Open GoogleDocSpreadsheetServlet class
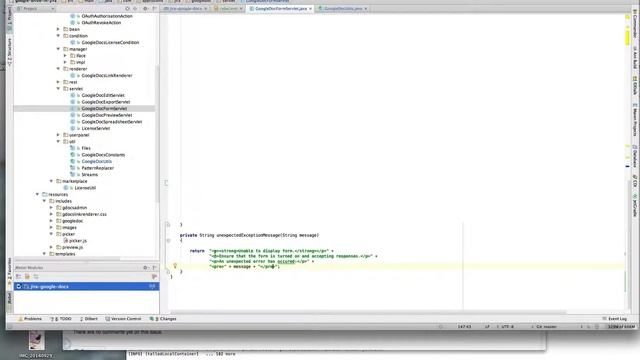This screenshot has height=360, width=640. pyautogui.click(x=112, y=122)
